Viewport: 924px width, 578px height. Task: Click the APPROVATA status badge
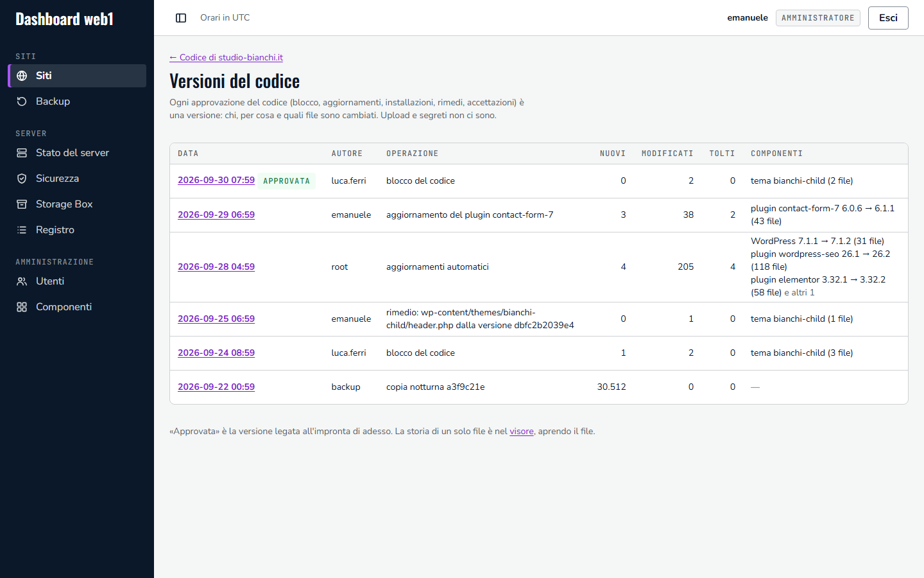point(286,181)
